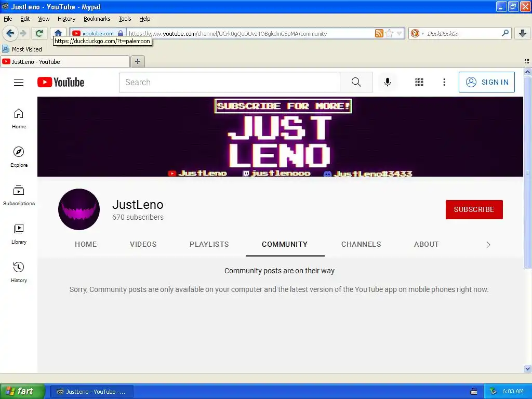The height and width of the screenshot is (399, 532).
Task: Open the History menu
Action: point(66,19)
